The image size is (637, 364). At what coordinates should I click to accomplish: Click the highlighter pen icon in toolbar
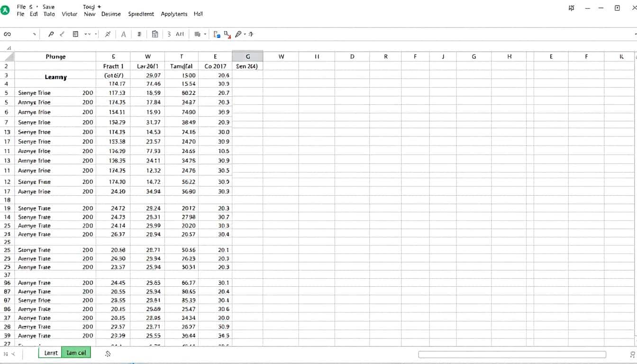[238, 34]
